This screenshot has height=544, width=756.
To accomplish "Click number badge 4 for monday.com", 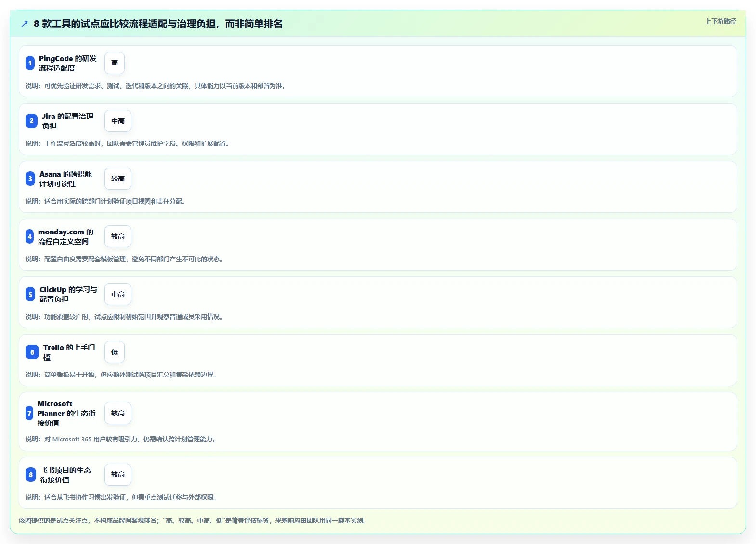I will [x=30, y=236].
